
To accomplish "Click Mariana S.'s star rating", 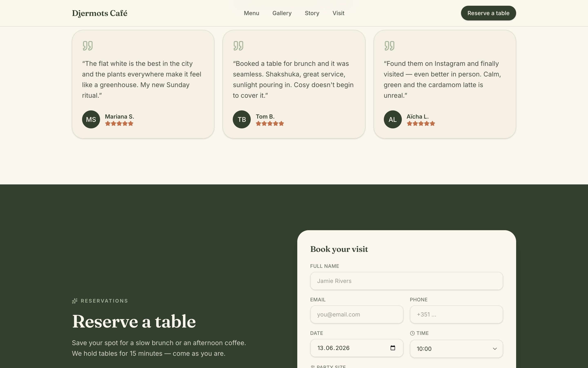I will [x=119, y=123].
